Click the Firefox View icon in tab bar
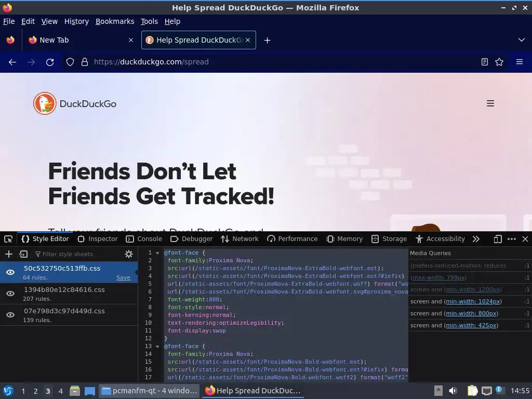This screenshot has height=399, width=532. pos(10,40)
